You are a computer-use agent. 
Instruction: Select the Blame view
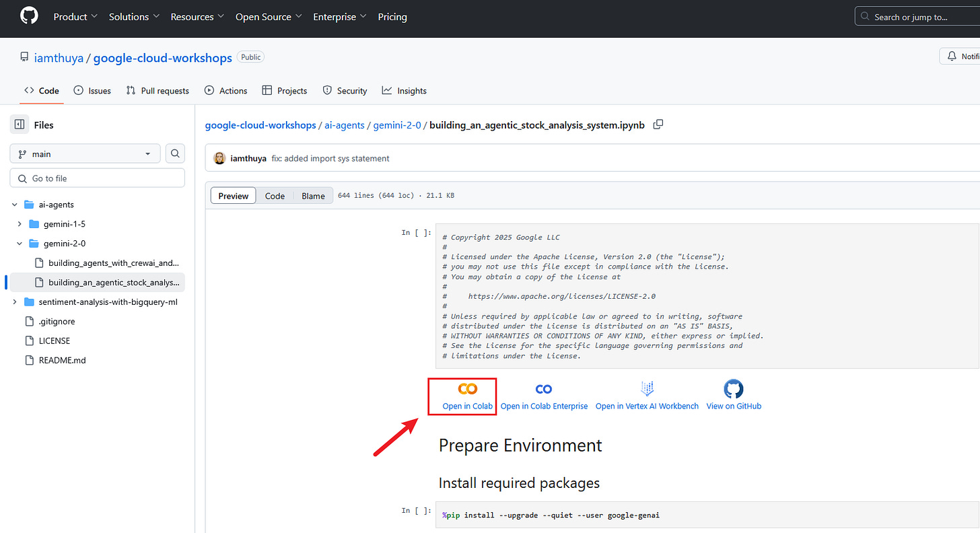tap(313, 196)
